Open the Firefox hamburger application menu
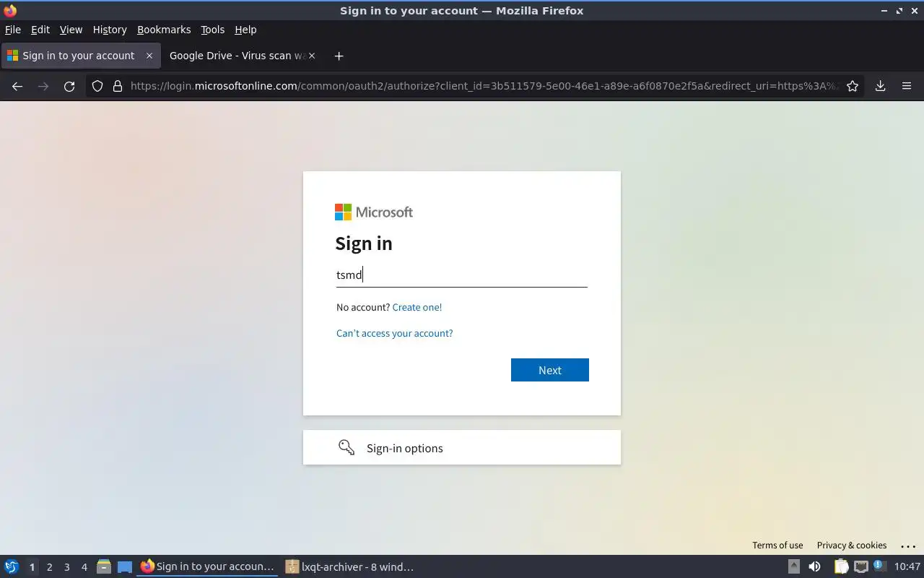Image resolution: width=924 pixels, height=578 pixels. 907,86
